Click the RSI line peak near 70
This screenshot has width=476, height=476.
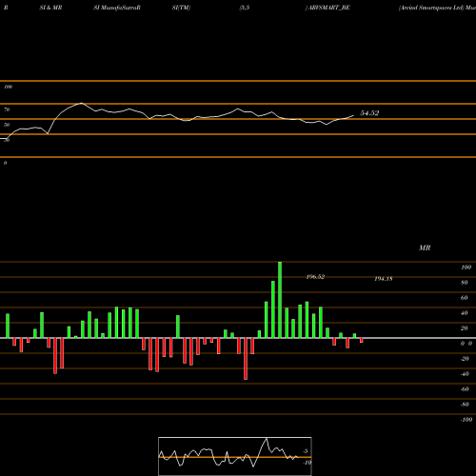point(82,103)
